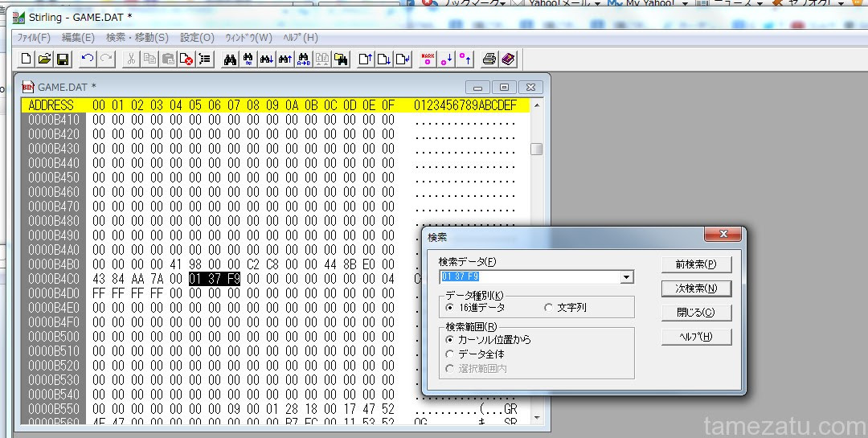Click byte 28 in row 0000B550
This screenshot has height=438, width=868.
[292, 408]
